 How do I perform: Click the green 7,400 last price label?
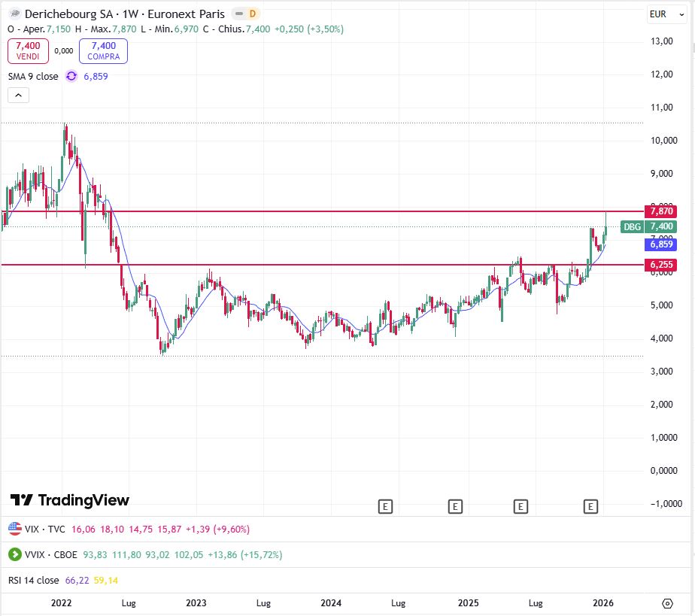(x=660, y=226)
